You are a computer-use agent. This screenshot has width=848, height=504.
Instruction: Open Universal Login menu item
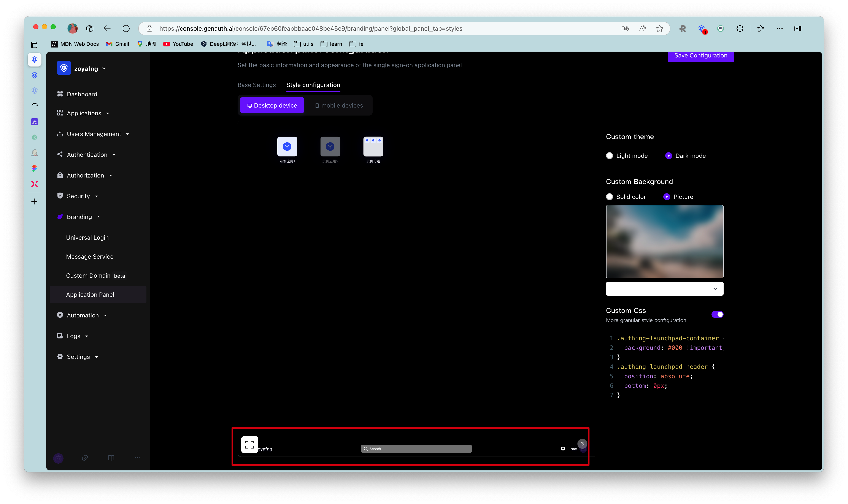(87, 237)
